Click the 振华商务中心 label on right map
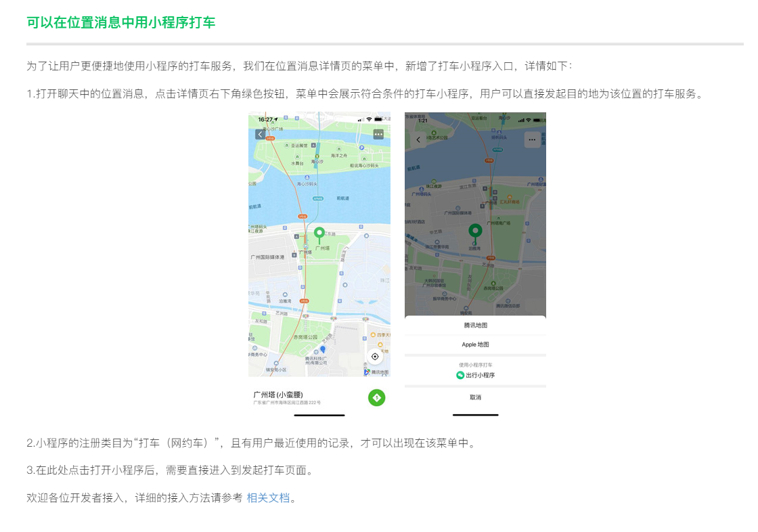Screen dimensions: 758x532 444,298
